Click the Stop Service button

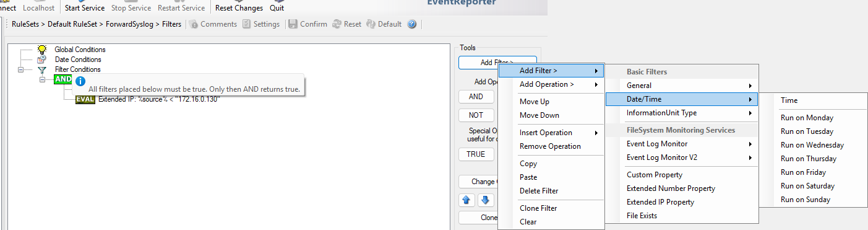[x=131, y=8]
